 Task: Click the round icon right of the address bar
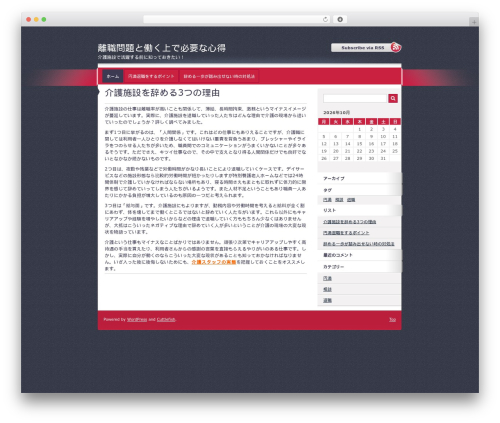(340, 19)
